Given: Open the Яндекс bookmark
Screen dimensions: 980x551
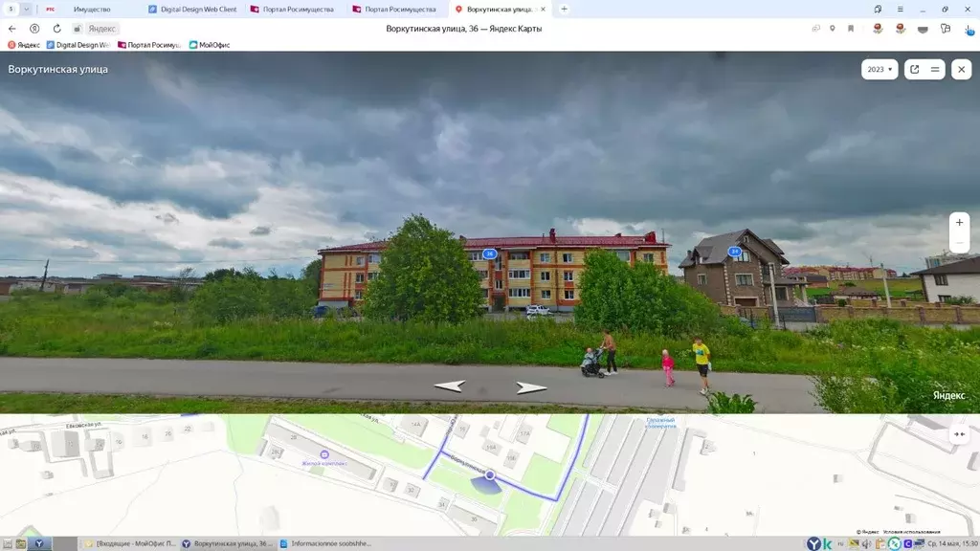Looking at the screenshot, I should coord(24,45).
